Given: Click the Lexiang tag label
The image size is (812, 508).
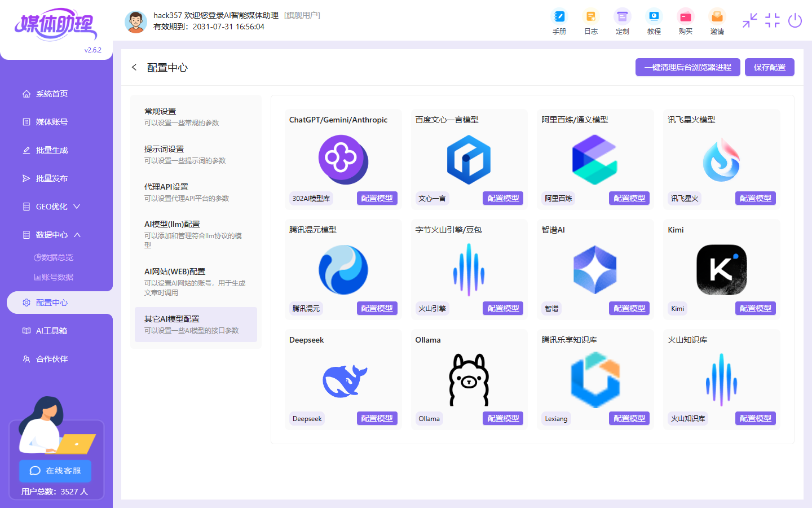Looking at the screenshot, I should tap(556, 418).
